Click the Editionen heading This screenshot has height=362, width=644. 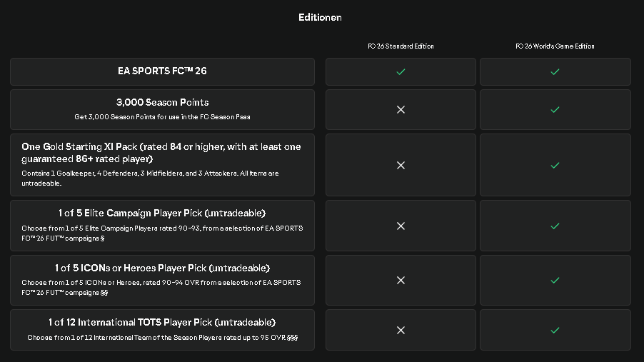(x=320, y=17)
